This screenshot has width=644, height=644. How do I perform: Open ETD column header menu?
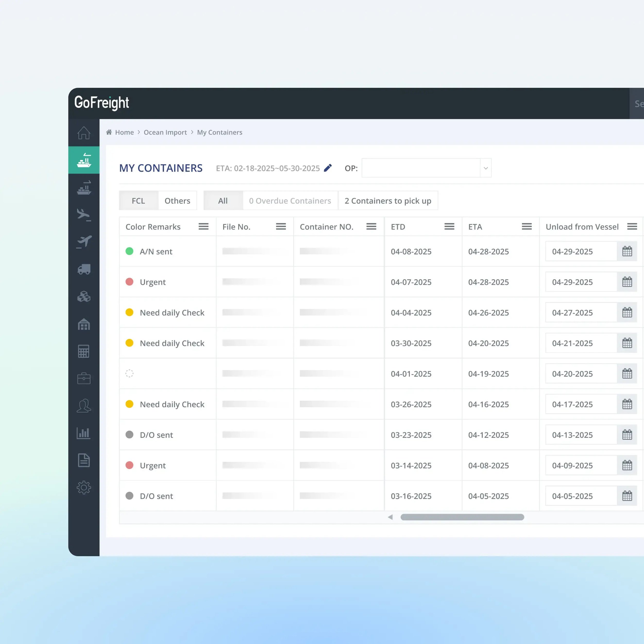[x=449, y=227]
